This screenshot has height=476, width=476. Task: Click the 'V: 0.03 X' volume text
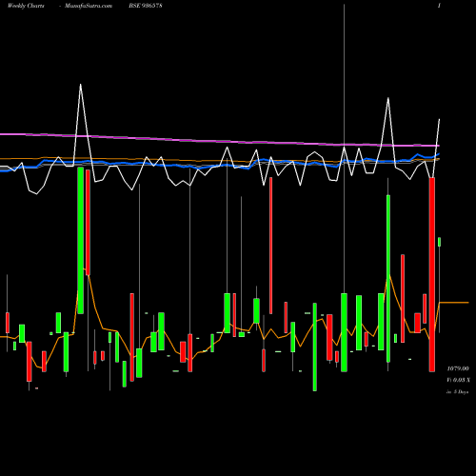point(458,380)
